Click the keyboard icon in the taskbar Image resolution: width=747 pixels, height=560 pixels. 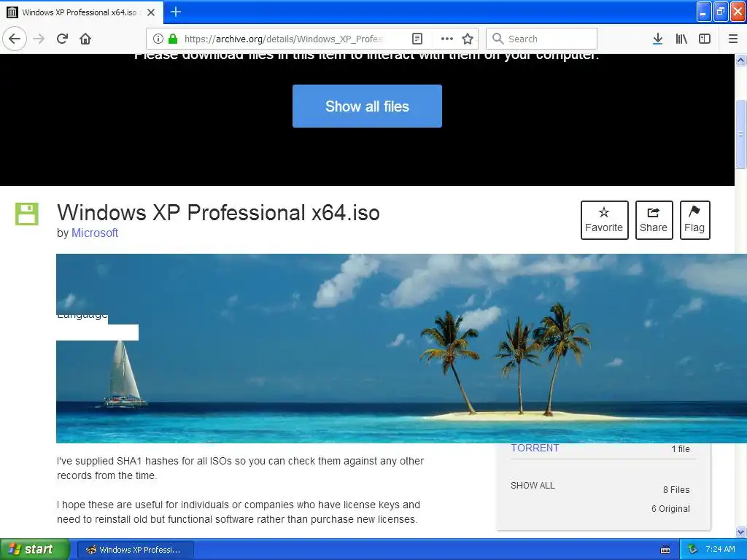665,550
